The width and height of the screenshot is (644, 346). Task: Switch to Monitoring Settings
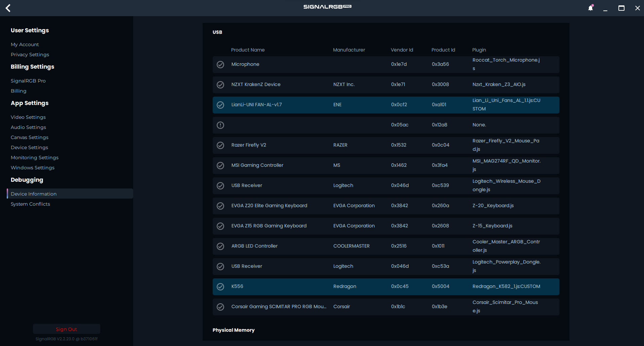(35, 158)
